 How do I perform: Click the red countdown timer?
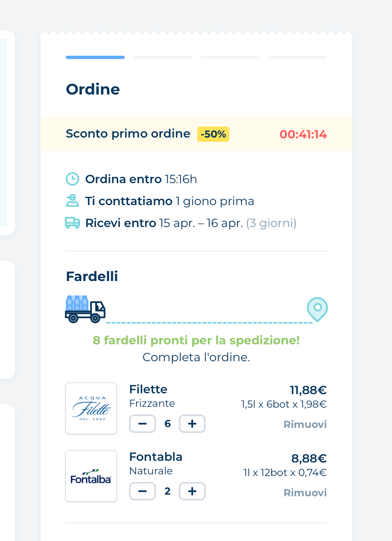pos(303,135)
